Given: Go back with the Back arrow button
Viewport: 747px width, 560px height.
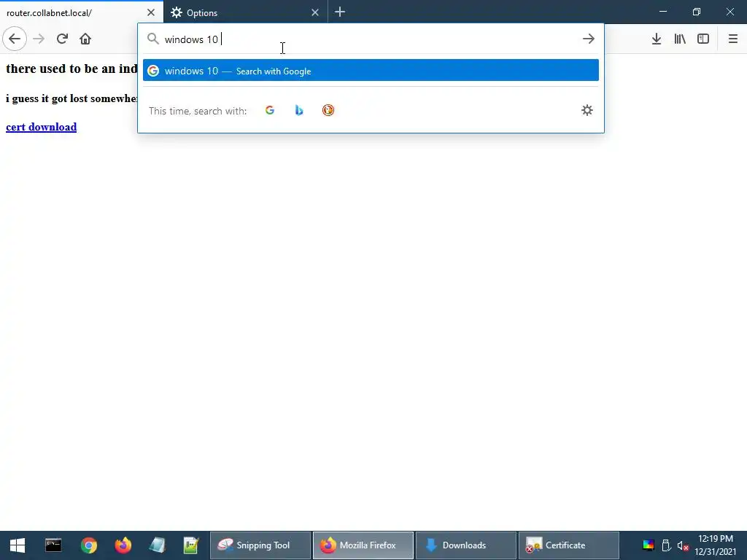Looking at the screenshot, I should tap(15, 39).
